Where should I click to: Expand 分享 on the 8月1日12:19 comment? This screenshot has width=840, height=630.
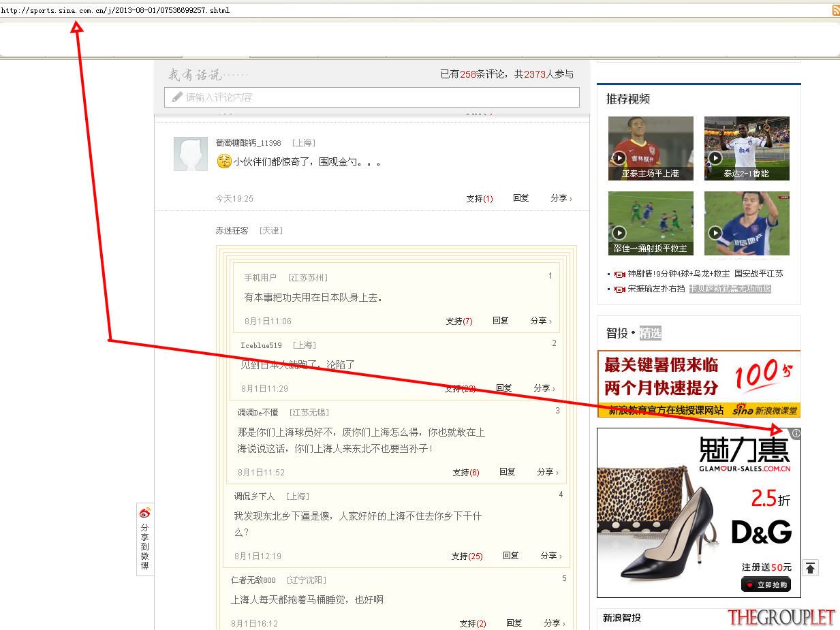click(551, 556)
